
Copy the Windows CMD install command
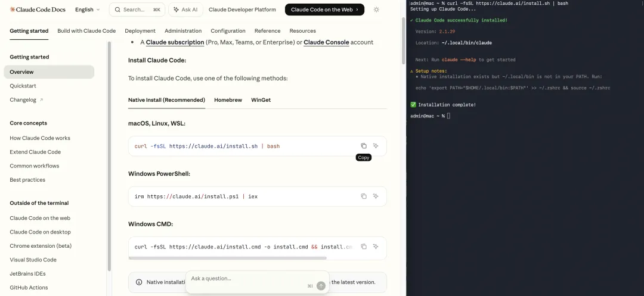364,247
